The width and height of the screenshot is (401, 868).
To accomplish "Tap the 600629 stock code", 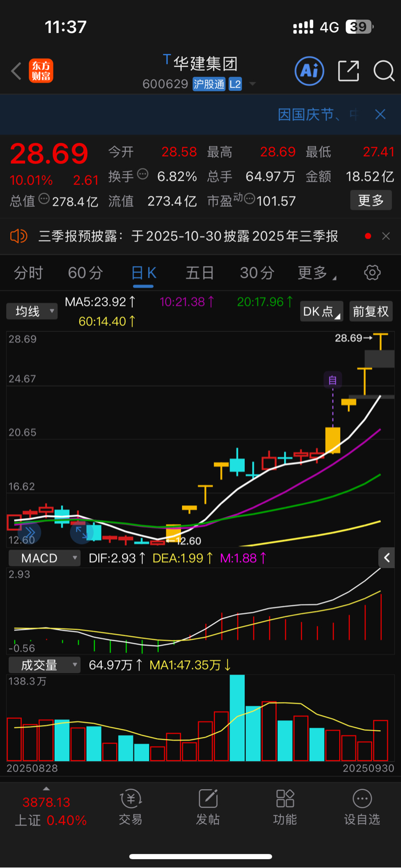I will (x=165, y=84).
